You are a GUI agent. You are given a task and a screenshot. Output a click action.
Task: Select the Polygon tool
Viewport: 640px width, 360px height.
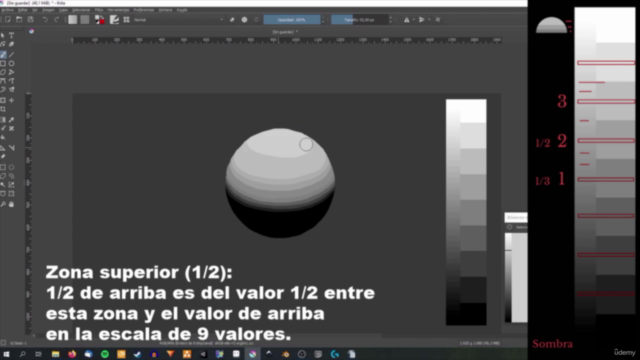point(3,72)
